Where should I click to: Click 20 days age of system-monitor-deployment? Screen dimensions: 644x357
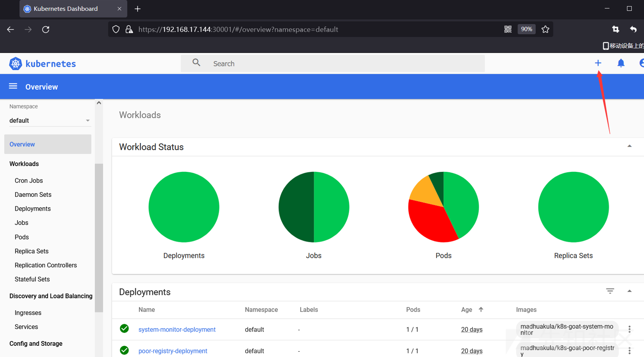[472, 329]
